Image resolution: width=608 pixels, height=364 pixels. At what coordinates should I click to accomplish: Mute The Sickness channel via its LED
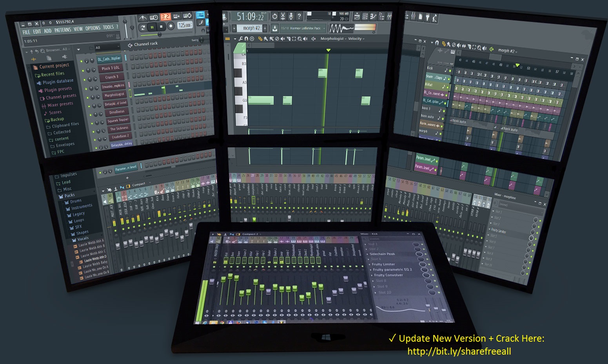tap(94, 132)
